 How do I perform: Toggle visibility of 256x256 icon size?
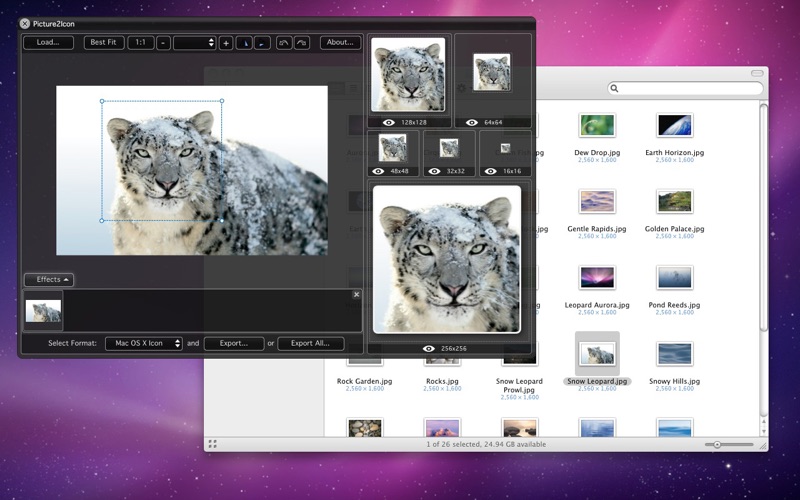(429, 348)
